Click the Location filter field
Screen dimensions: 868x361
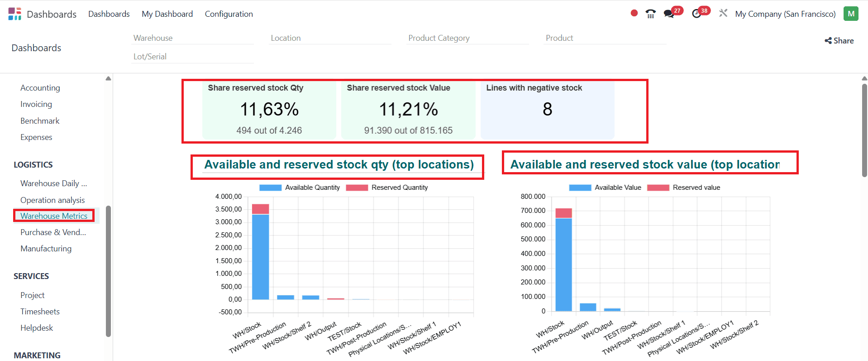click(330, 38)
